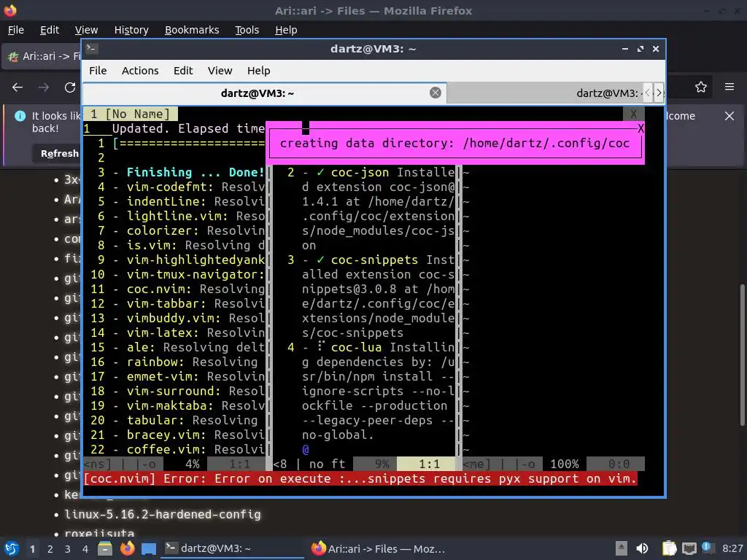Image resolution: width=747 pixels, height=560 pixels.
Task: Click the Refresh button in Firefox notification
Action: tap(58, 153)
